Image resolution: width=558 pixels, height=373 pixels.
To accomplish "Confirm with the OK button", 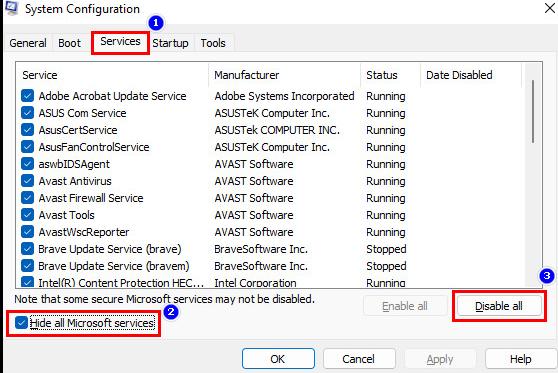I will click(278, 359).
